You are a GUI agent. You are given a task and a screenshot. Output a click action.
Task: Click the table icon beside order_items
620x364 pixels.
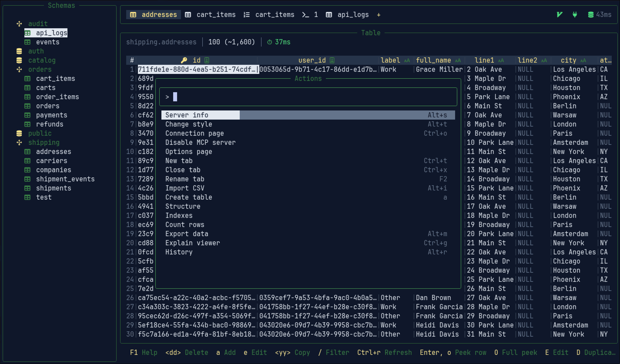[x=28, y=97]
